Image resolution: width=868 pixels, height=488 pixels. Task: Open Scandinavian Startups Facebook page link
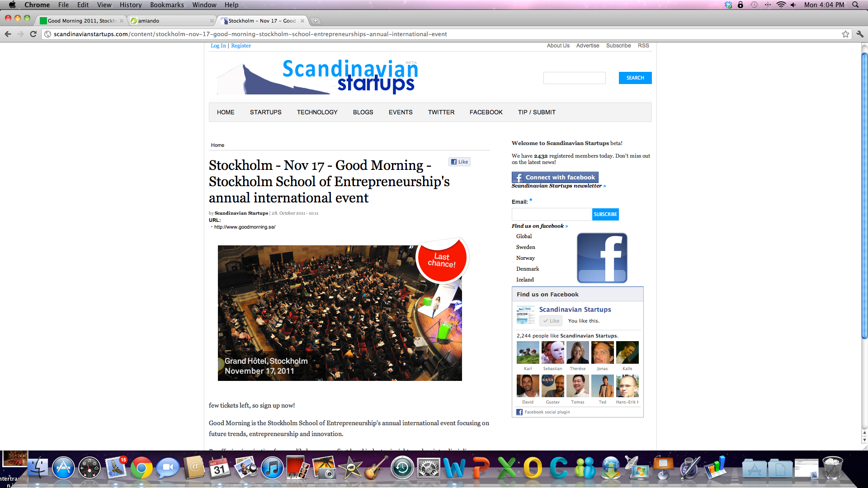(x=575, y=310)
